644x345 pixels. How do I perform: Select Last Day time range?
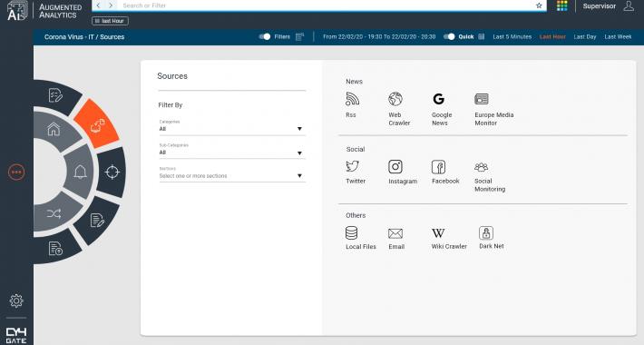click(585, 36)
